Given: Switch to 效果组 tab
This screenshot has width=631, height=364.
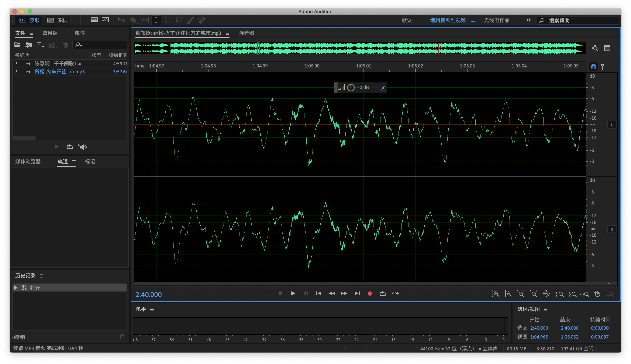Looking at the screenshot, I should pyautogui.click(x=50, y=33).
